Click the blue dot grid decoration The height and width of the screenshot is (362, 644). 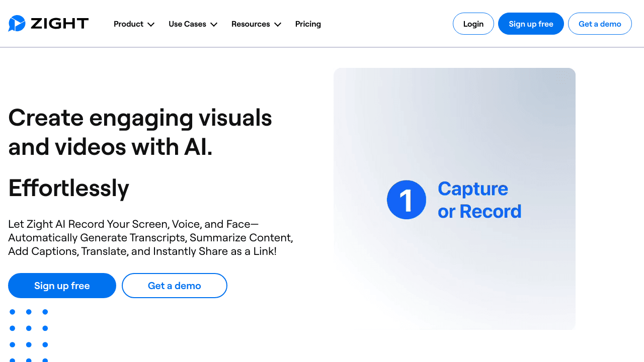(29, 335)
